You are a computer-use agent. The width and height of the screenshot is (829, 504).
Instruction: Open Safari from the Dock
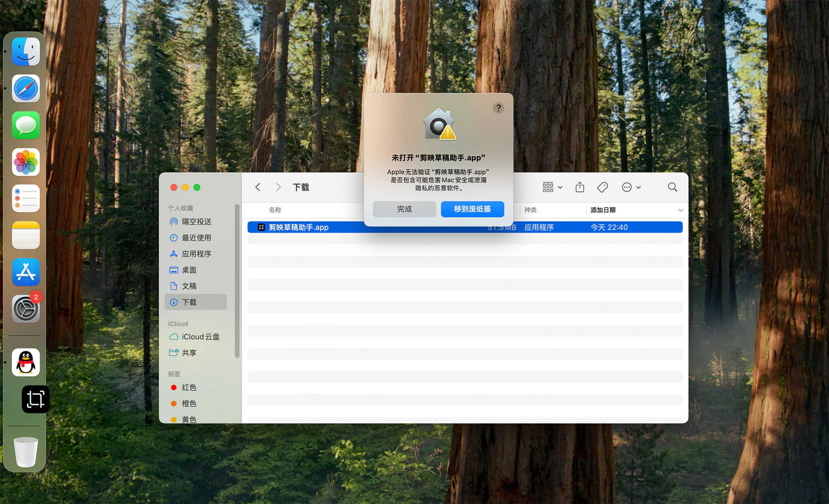pos(26,88)
